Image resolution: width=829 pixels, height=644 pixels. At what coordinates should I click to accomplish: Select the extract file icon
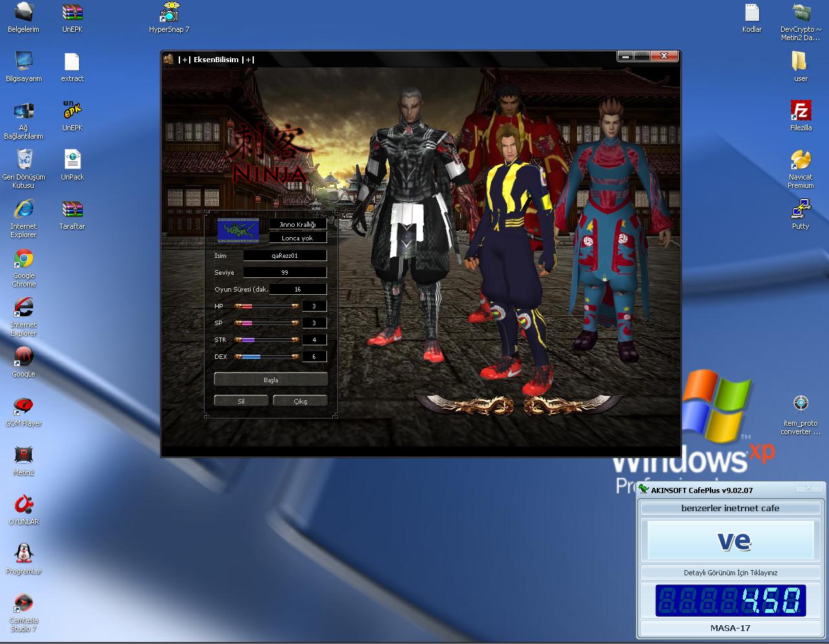pos(72,67)
